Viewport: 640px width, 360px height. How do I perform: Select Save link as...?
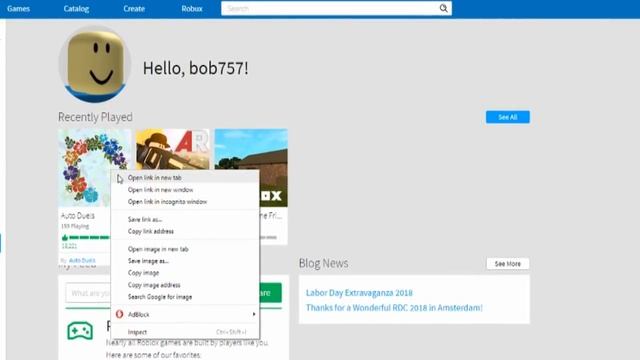point(185,219)
